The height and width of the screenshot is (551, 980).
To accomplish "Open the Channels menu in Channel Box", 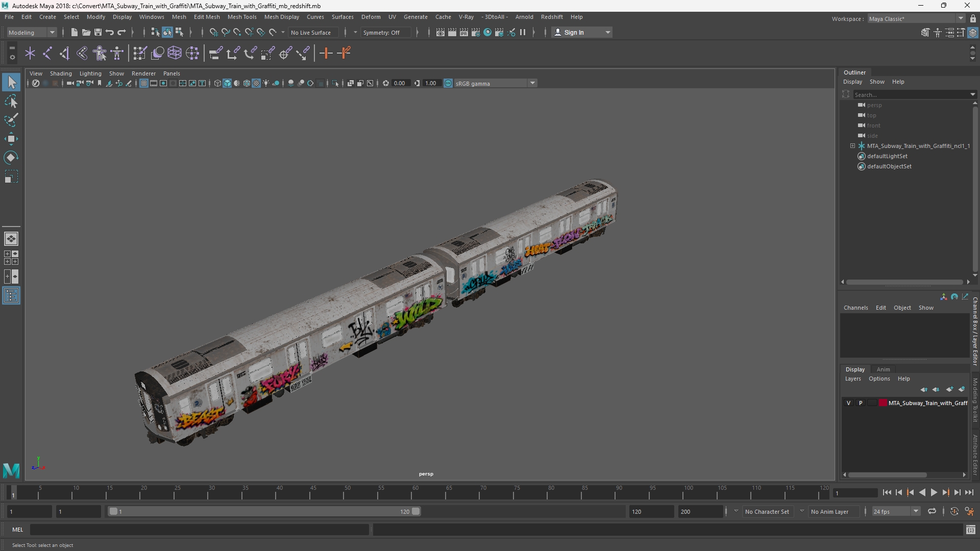I will (855, 308).
